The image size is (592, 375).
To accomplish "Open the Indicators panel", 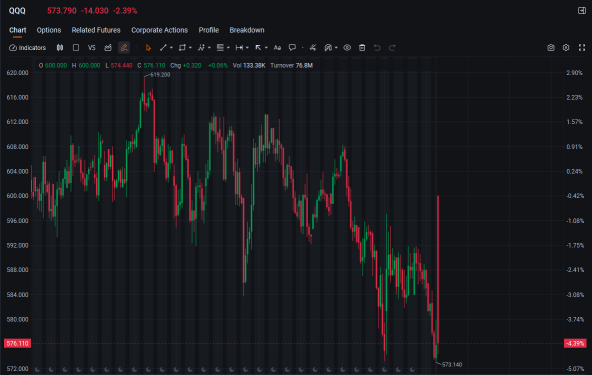I will click(x=28, y=48).
